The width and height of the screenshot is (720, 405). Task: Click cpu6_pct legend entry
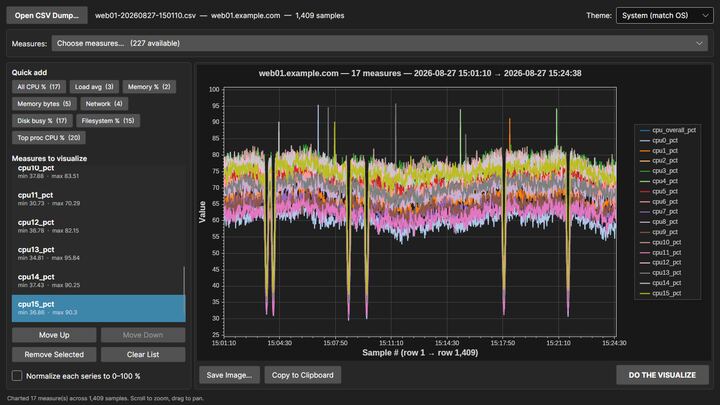pos(659,202)
